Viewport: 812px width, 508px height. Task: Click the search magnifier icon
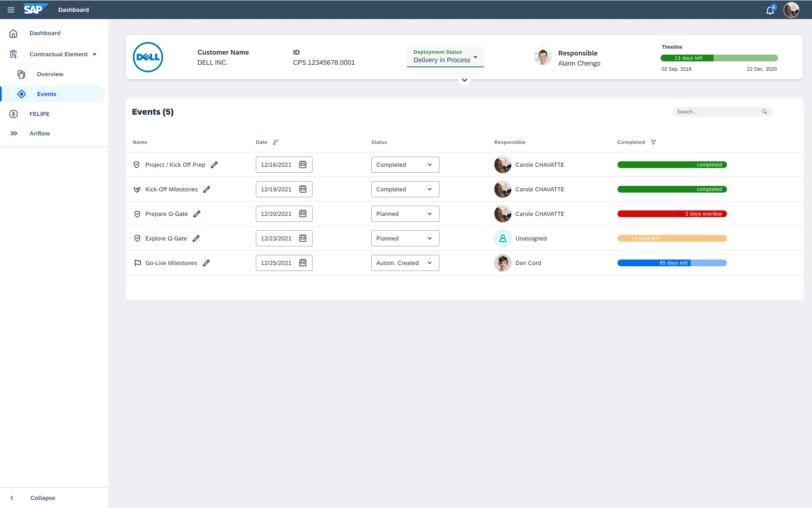[x=765, y=112]
